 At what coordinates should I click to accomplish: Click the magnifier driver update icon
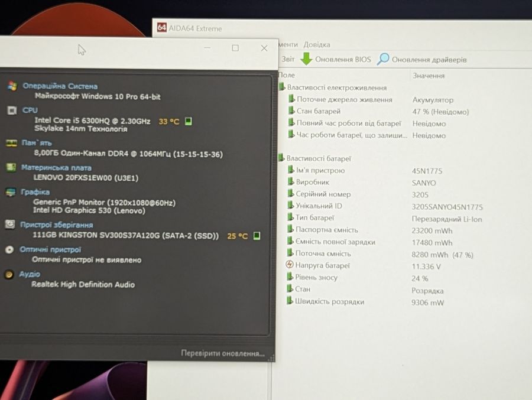[383, 59]
